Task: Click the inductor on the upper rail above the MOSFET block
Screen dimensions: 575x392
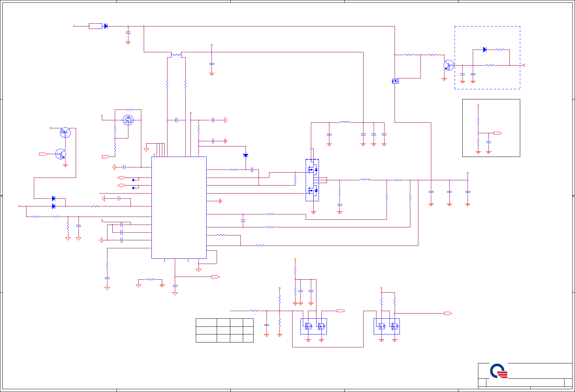Action: click(x=345, y=122)
